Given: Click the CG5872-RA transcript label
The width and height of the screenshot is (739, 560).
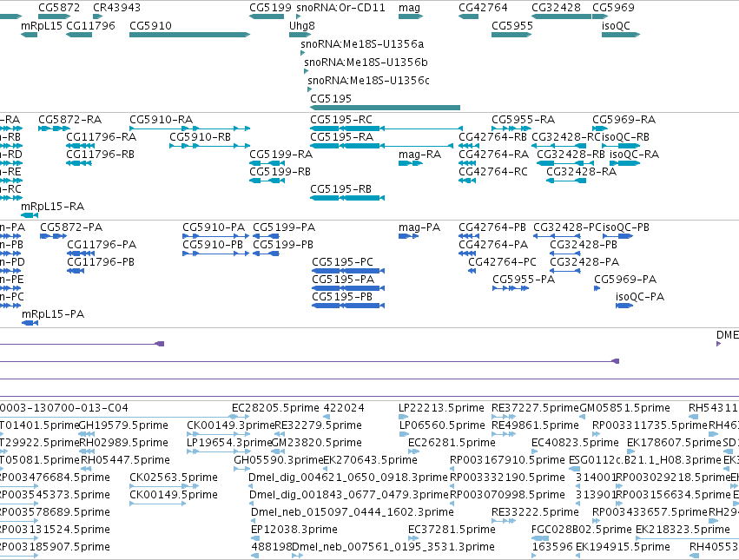Looking at the screenshot, I should coord(69,120).
